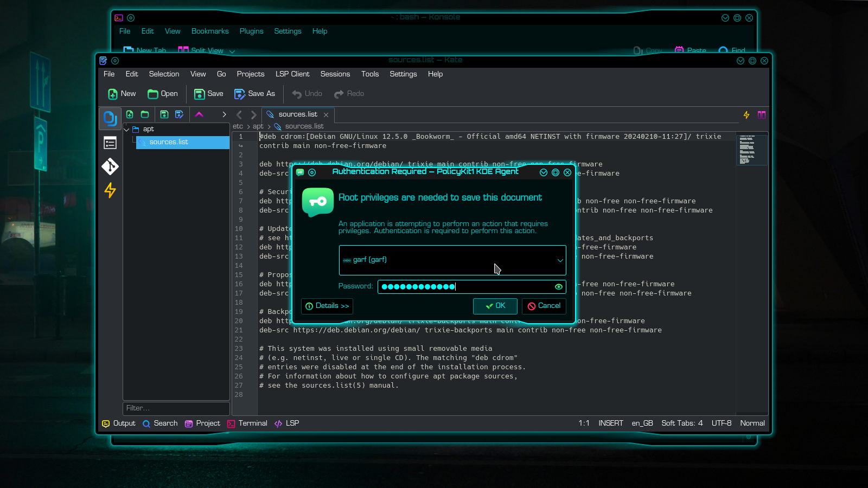This screenshot has height=488, width=868.
Task: Open the Output panel in status bar
Action: (119, 423)
